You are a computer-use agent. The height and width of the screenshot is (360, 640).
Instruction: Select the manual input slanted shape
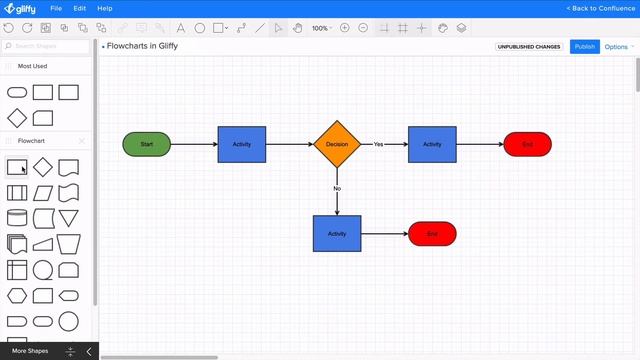pos(43,244)
